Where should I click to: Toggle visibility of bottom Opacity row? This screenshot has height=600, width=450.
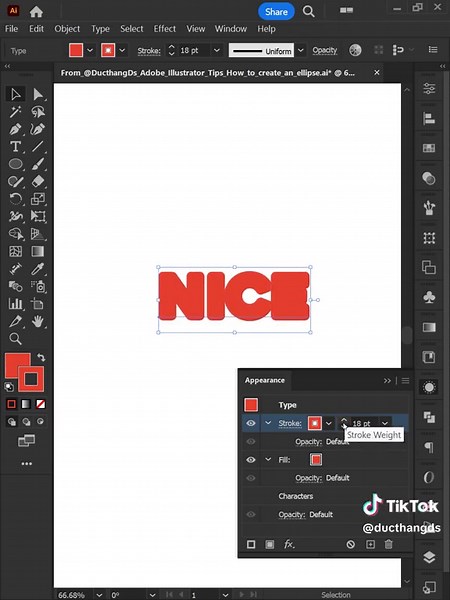(x=251, y=514)
